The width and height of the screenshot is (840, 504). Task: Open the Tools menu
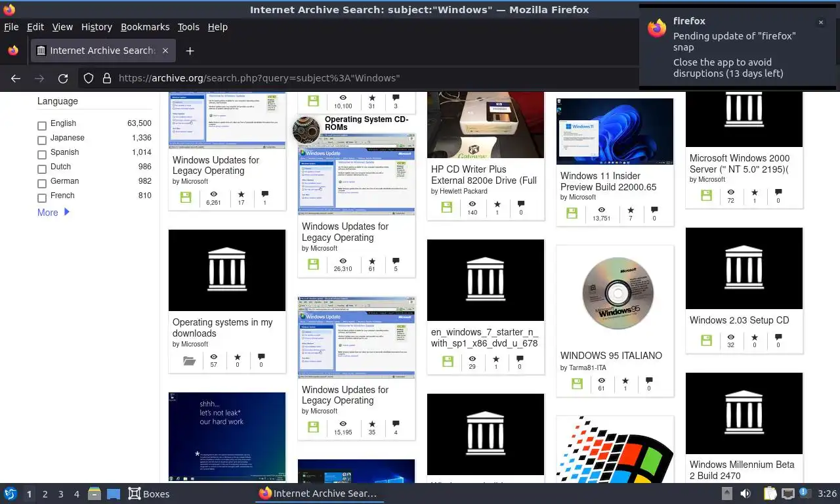pos(188,27)
